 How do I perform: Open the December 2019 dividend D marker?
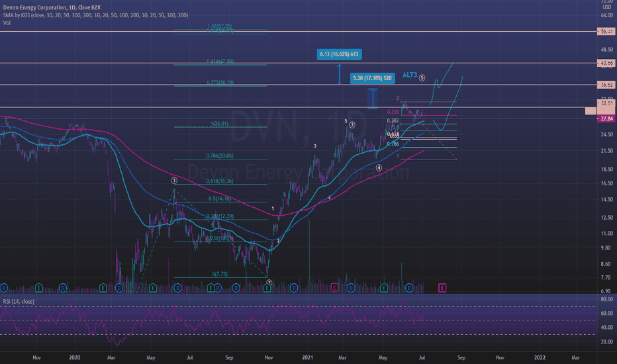pos(63,288)
